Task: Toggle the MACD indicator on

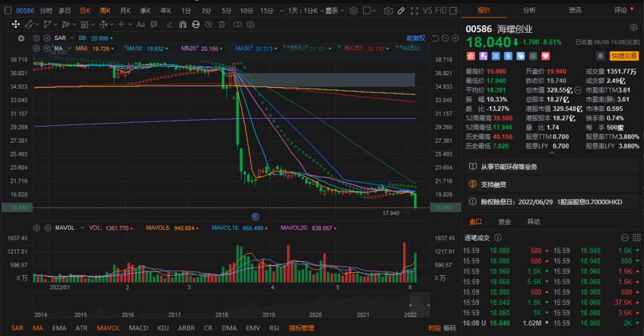Action: click(138, 328)
